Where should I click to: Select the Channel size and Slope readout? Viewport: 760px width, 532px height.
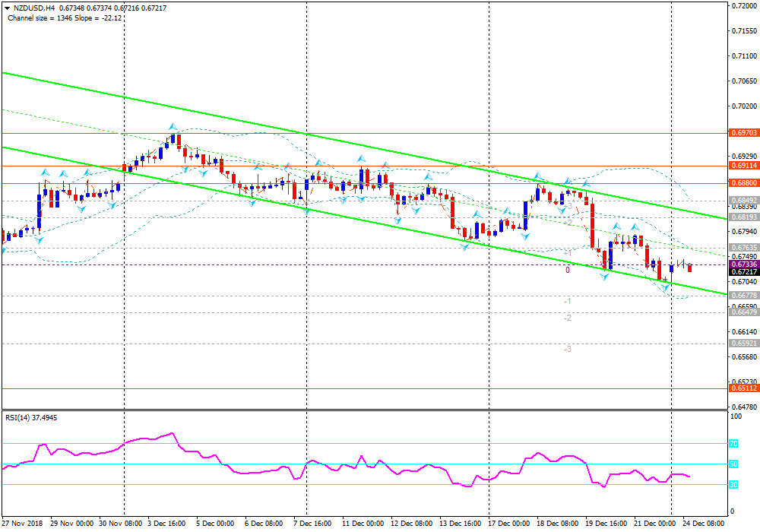coord(65,18)
